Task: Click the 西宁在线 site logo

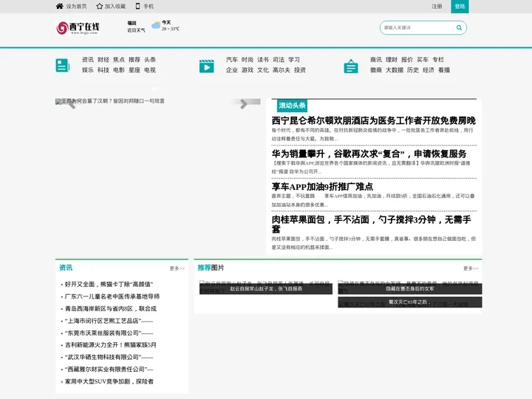Action: (78, 28)
